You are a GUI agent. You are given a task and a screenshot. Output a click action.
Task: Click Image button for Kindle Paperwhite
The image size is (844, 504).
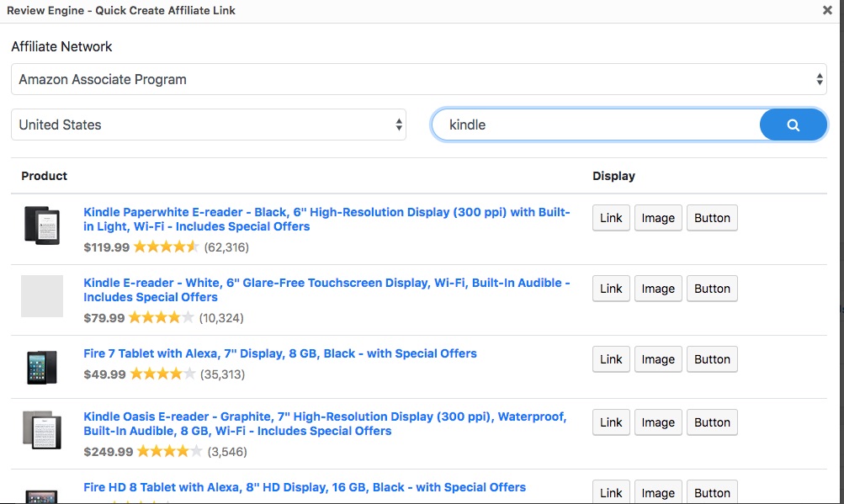[x=658, y=218]
